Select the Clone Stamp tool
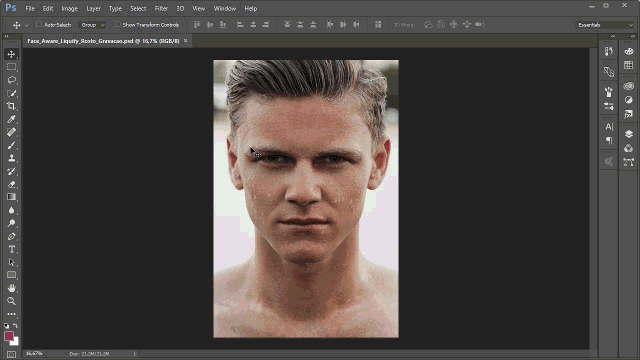 tap(11, 158)
